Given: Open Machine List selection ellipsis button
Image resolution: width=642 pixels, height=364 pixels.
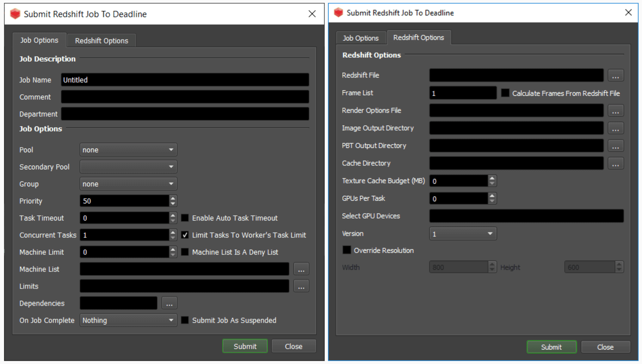Looking at the screenshot, I should [x=301, y=269].
